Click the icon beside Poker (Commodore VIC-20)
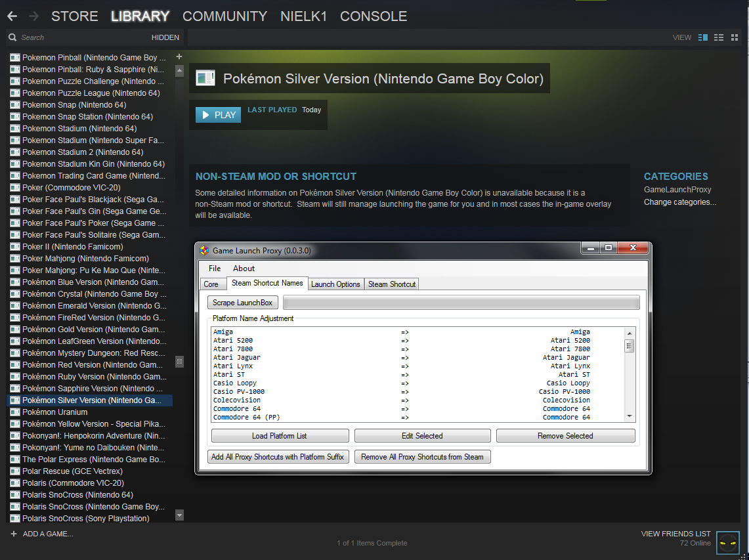Viewport: 749px width, 560px height. (15, 187)
